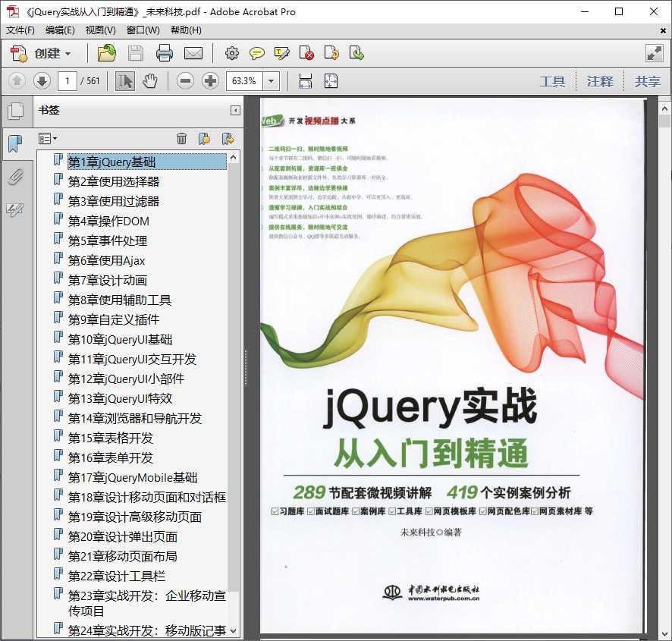Email the document via the envelope icon
672x641 pixels.
[x=193, y=53]
